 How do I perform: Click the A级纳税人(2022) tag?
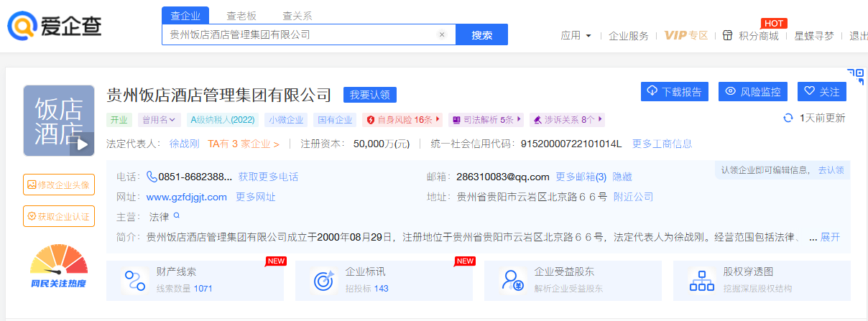click(222, 120)
